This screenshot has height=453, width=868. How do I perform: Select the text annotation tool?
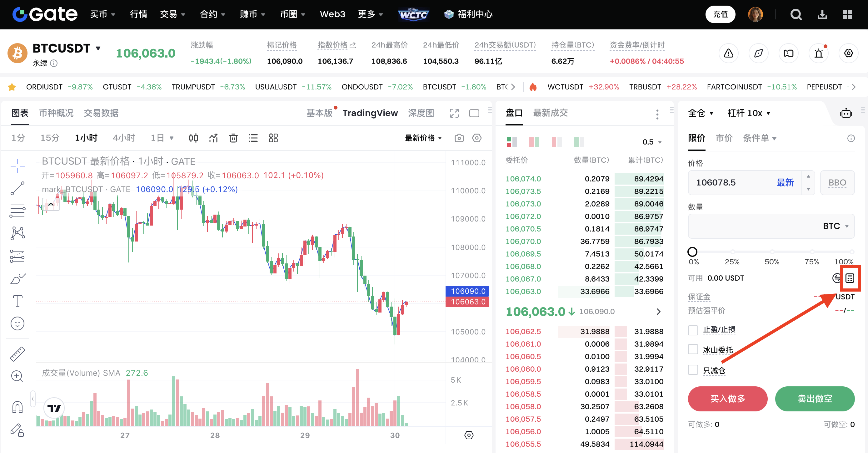point(17,301)
